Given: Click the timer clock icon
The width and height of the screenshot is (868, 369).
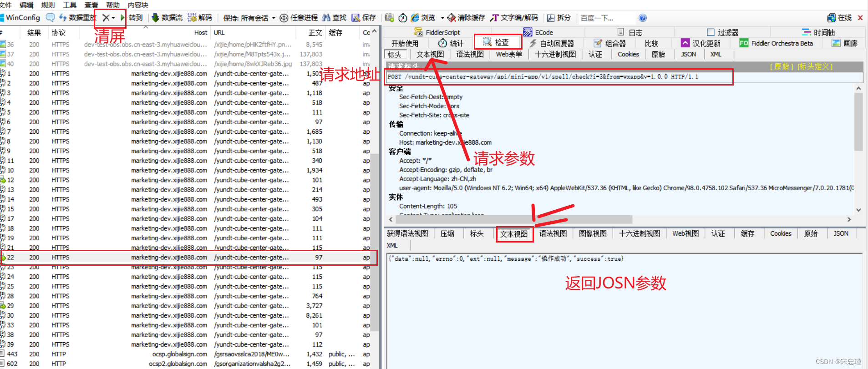Looking at the screenshot, I should coord(403,18).
